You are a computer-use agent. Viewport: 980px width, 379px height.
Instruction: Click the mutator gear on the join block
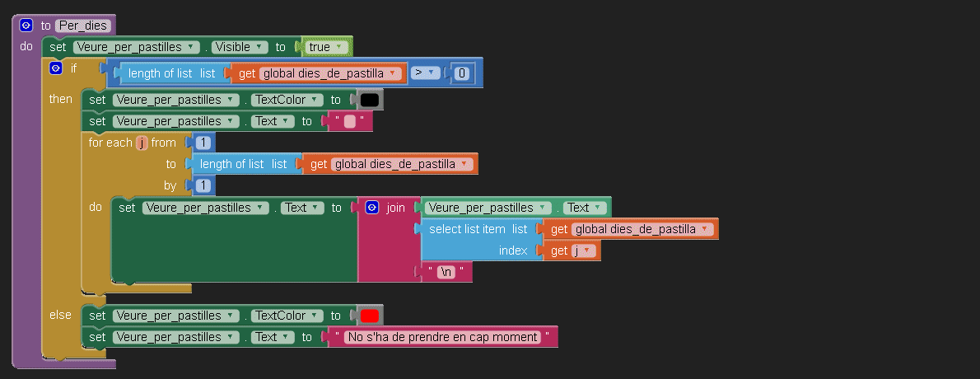coord(371,208)
